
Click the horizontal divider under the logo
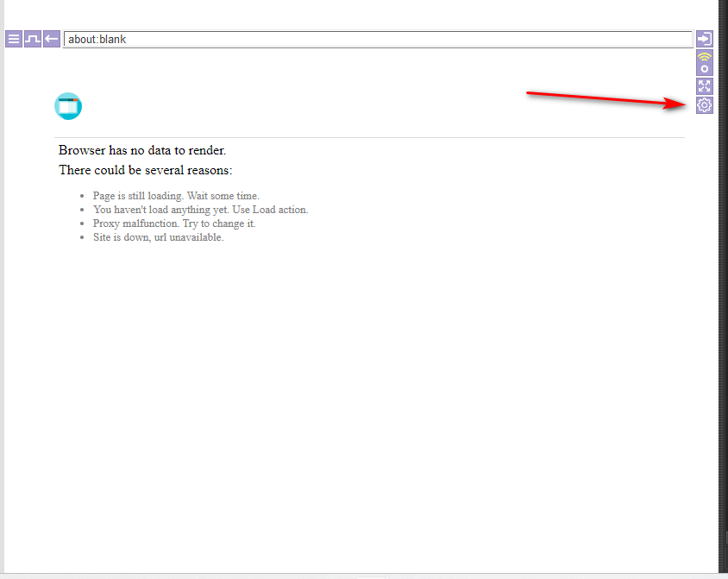click(x=369, y=137)
